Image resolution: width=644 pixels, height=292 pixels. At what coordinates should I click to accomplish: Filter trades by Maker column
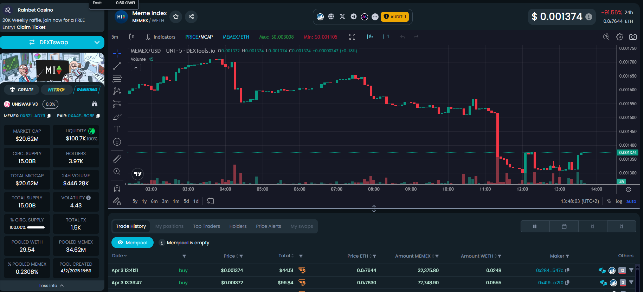(567, 256)
